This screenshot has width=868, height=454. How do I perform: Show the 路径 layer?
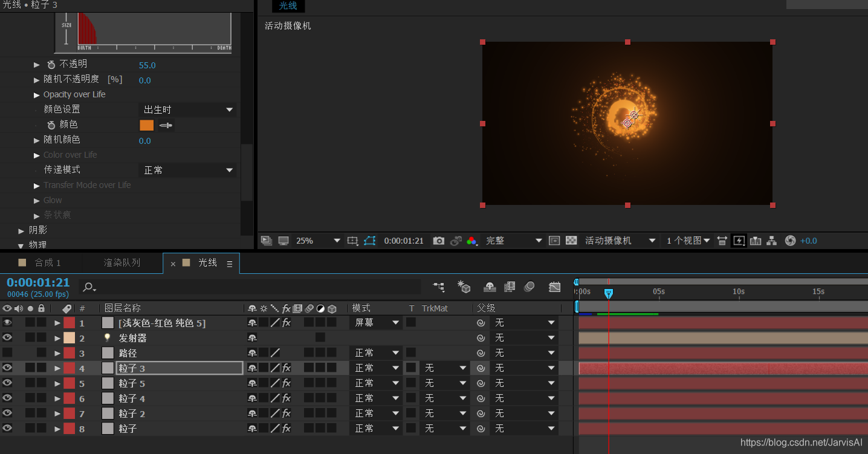pos(7,353)
